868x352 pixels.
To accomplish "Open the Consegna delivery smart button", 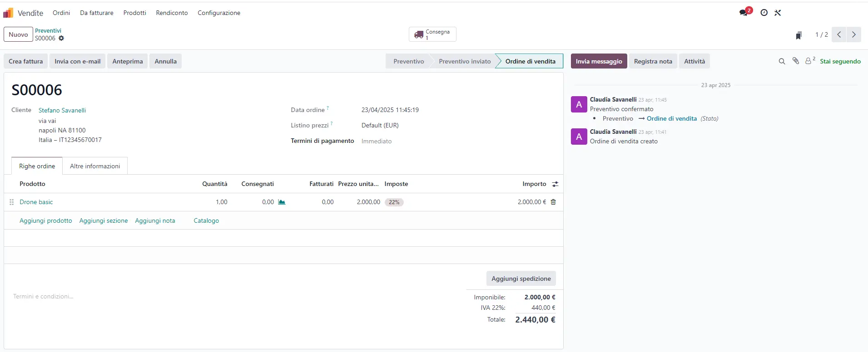I will coord(432,34).
